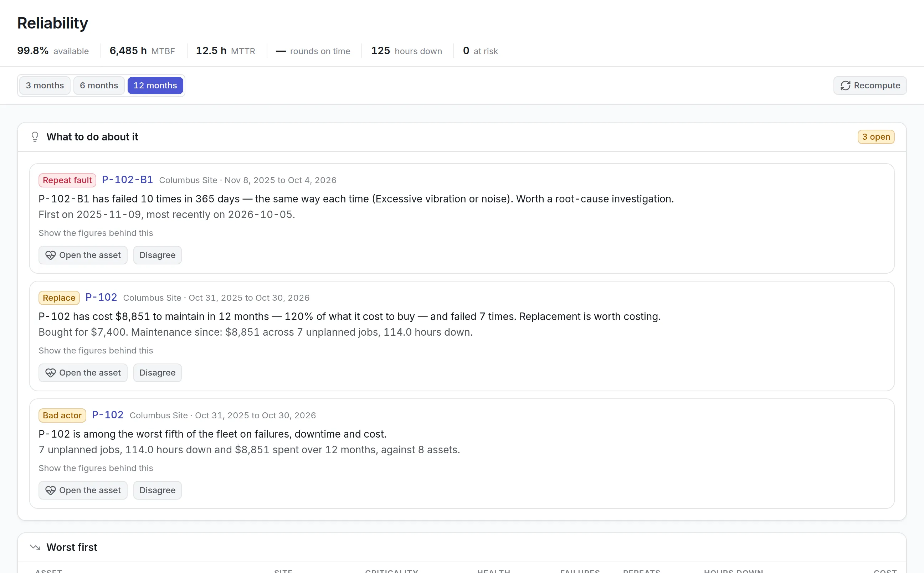Click the 6,485 h MTBF stat
The image size is (924, 573).
coord(142,51)
